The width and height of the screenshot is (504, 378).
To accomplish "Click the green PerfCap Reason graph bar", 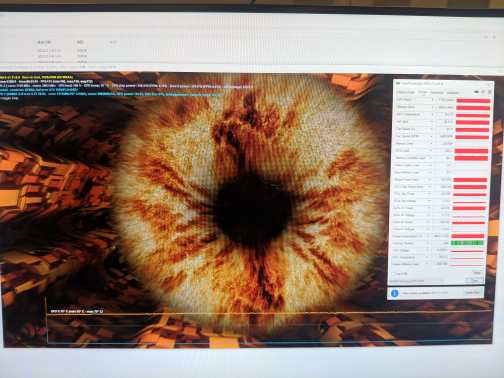I will pyautogui.click(x=467, y=243).
